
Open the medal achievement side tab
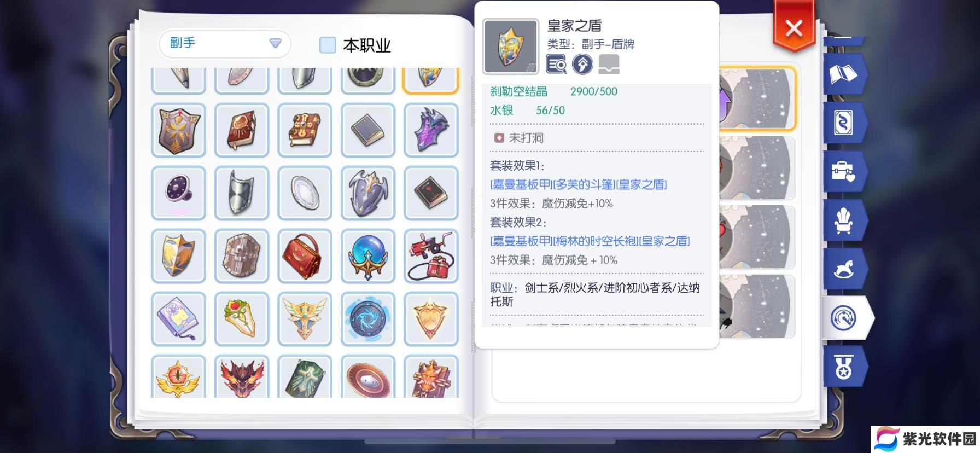(x=844, y=367)
